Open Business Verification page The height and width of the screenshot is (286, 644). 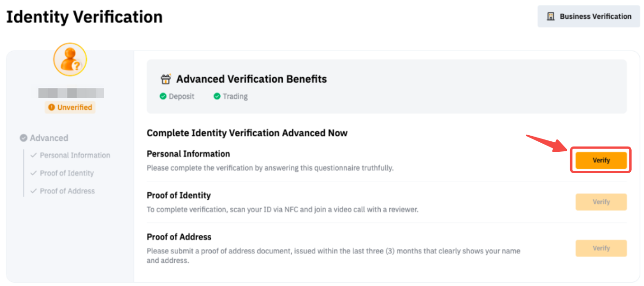(x=589, y=17)
